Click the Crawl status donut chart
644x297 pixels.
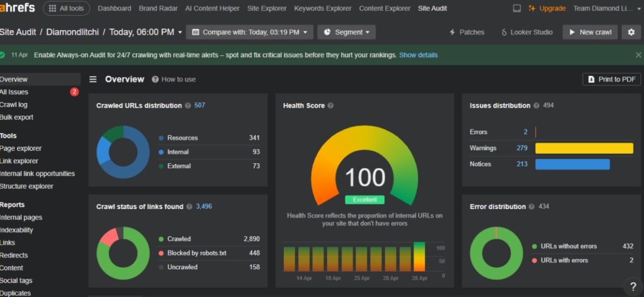click(x=123, y=253)
